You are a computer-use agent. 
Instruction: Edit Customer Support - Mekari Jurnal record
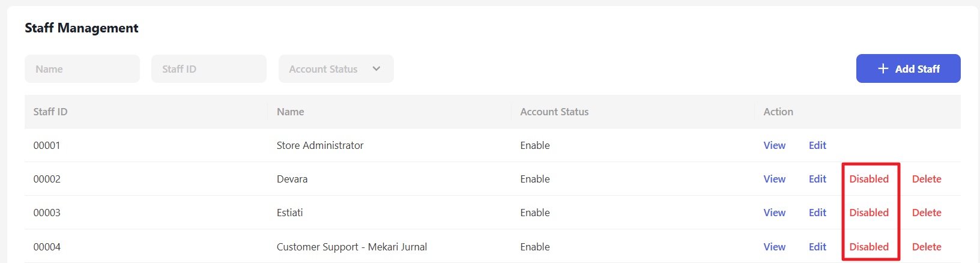(x=817, y=247)
